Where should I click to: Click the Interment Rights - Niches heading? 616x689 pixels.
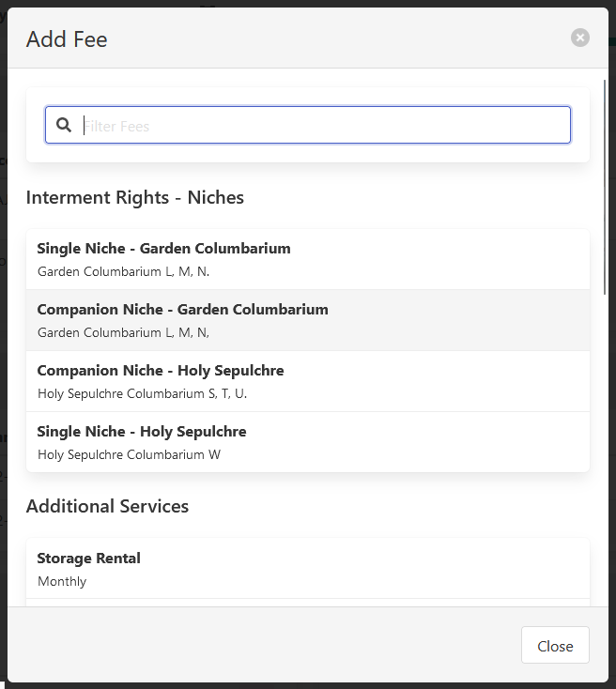point(134,197)
